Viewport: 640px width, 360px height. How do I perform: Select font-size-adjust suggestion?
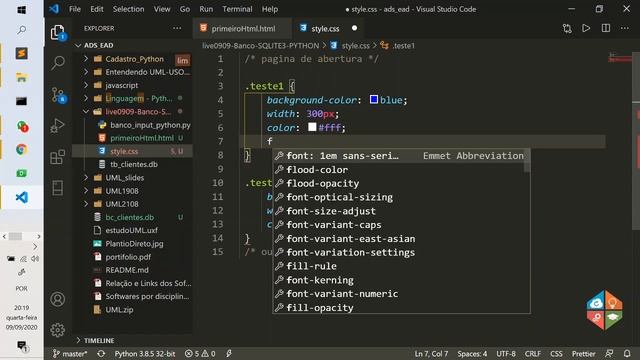(401, 211)
